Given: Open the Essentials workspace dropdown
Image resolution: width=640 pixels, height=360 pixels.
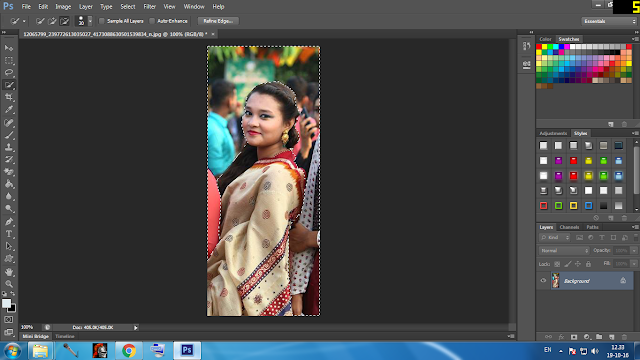Looking at the screenshot, I should pos(609,21).
